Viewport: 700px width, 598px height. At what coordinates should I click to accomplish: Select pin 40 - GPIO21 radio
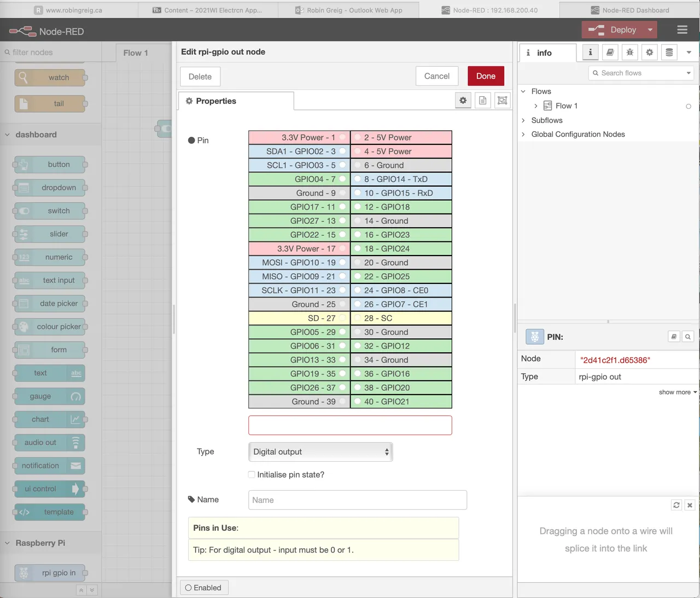click(358, 402)
